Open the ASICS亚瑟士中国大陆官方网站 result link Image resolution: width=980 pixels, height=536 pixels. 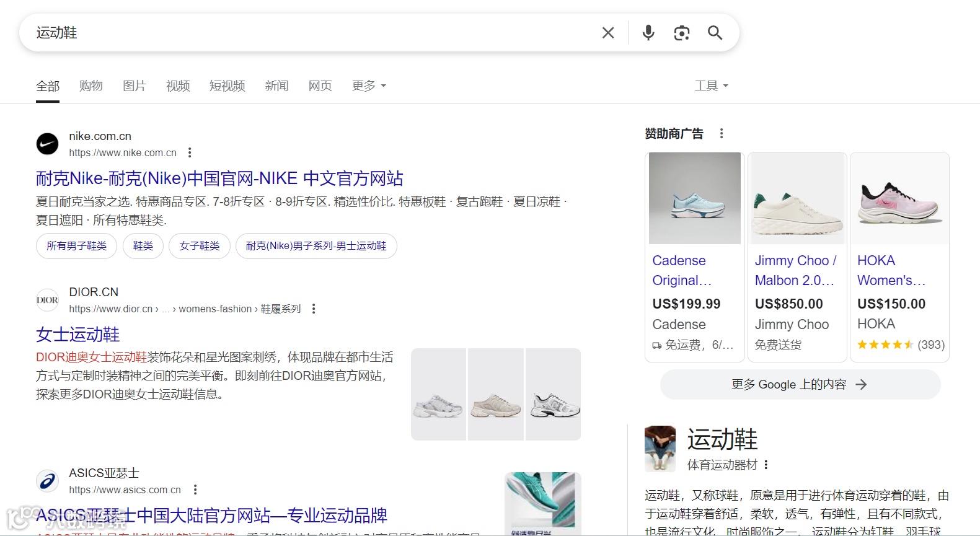click(x=211, y=516)
